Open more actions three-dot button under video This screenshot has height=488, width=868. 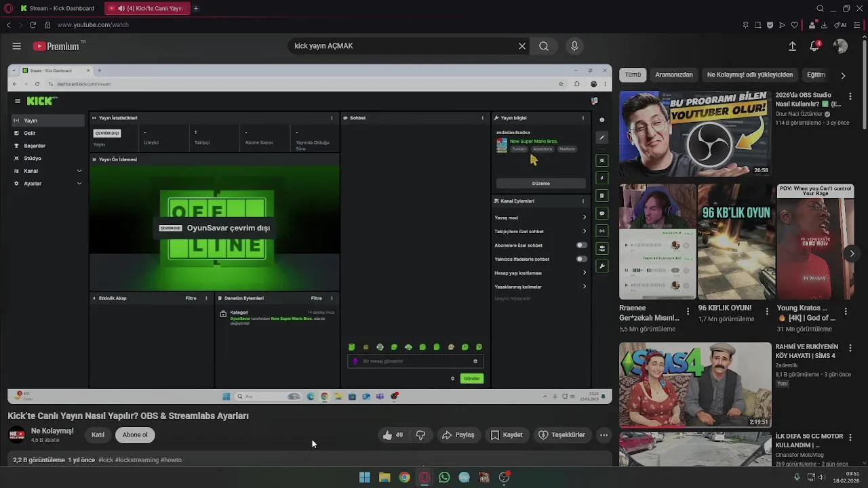[604, 435]
